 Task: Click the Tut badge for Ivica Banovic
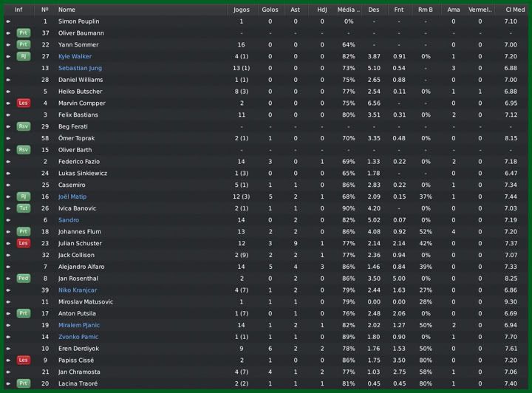23,208
